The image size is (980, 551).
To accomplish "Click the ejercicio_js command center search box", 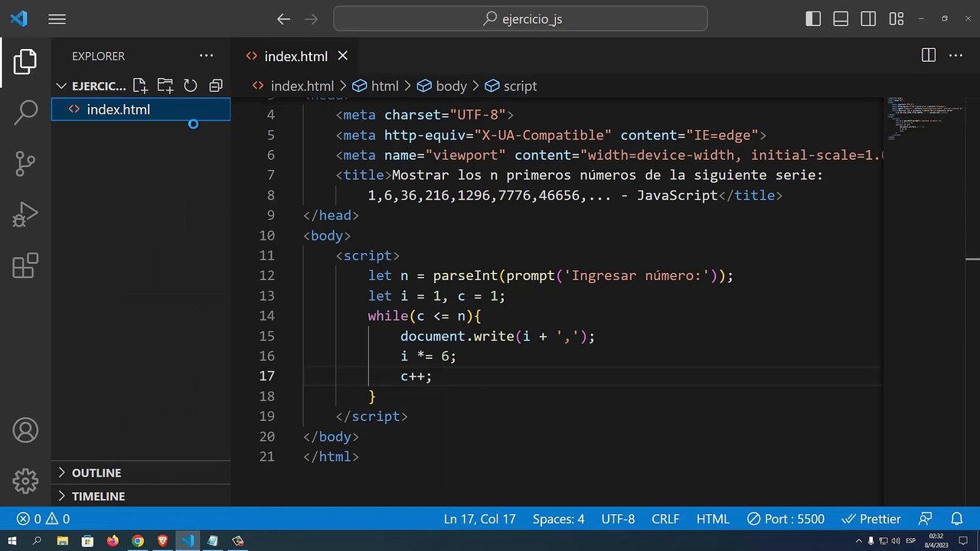I will (x=521, y=19).
